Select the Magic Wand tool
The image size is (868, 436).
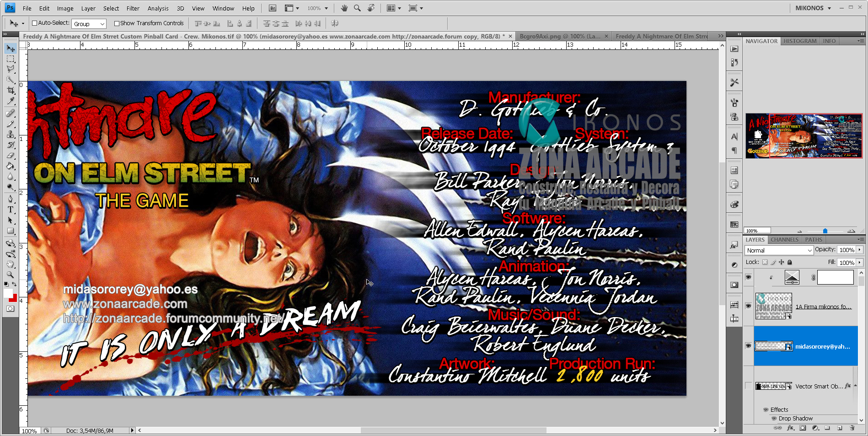point(11,80)
